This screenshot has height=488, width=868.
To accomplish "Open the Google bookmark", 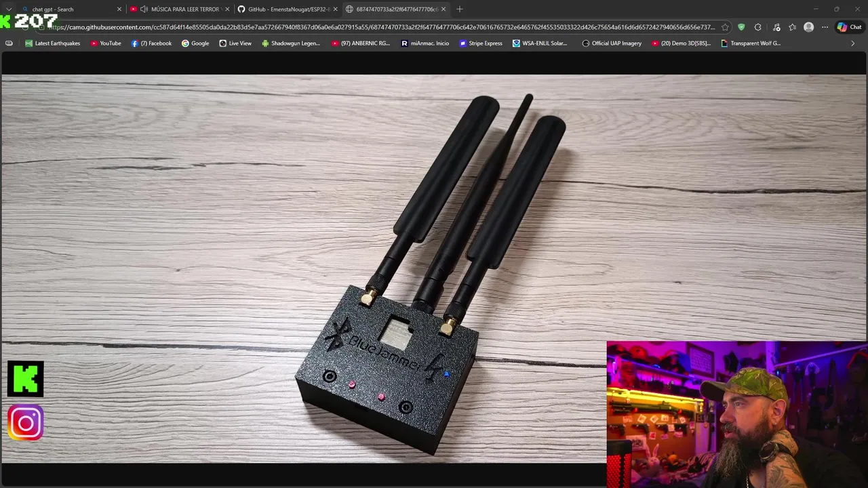I will click(x=195, y=43).
